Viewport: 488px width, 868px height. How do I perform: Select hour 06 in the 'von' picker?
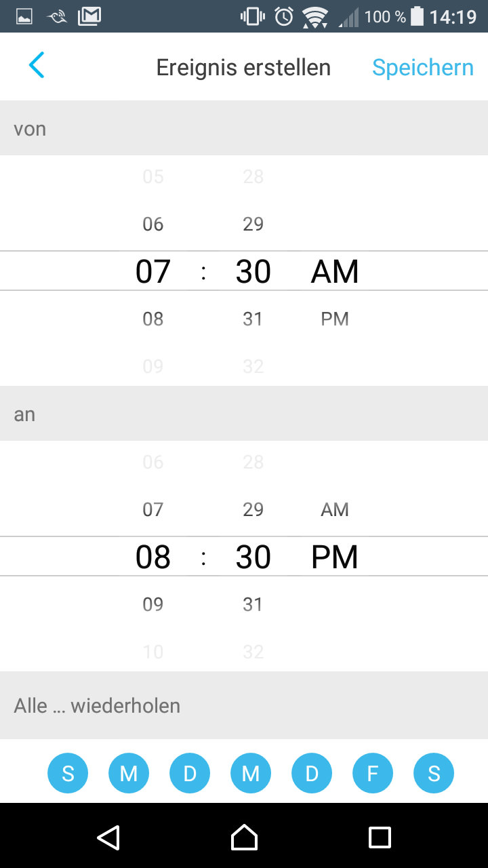153,224
